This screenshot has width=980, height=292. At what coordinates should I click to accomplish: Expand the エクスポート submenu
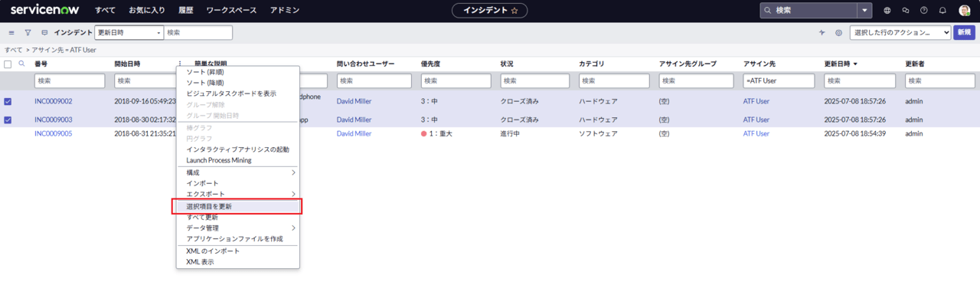coord(238,194)
